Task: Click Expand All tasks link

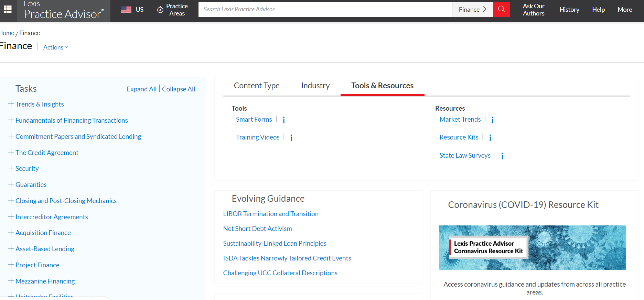Action: [141, 89]
